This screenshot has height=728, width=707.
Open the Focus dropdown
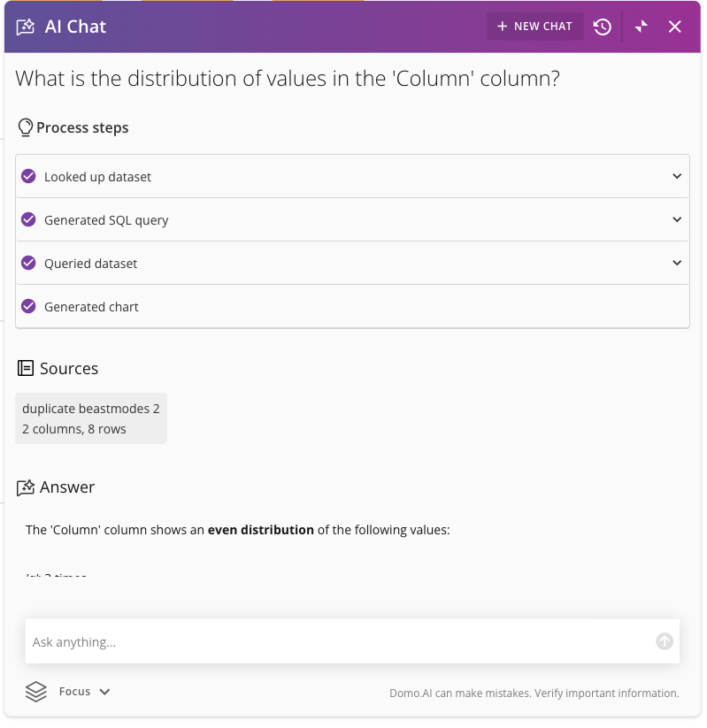pyautogui.click(x=85, y=692)
